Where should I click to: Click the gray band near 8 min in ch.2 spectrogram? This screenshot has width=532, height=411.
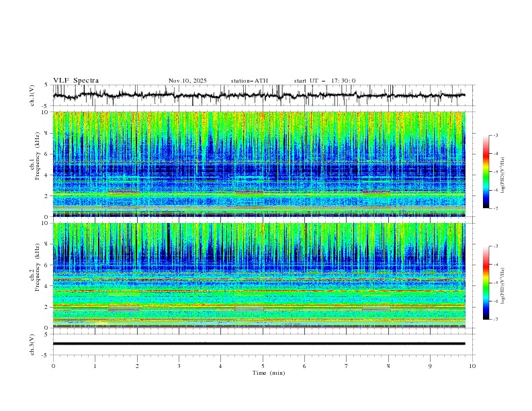pyautogui.click(x=376, y=309)
